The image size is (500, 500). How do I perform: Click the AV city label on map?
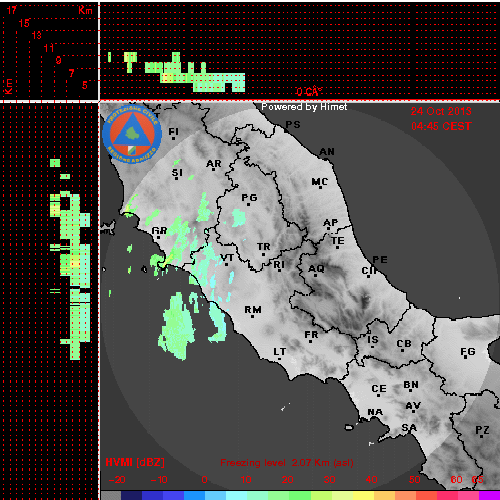point(413,406)
